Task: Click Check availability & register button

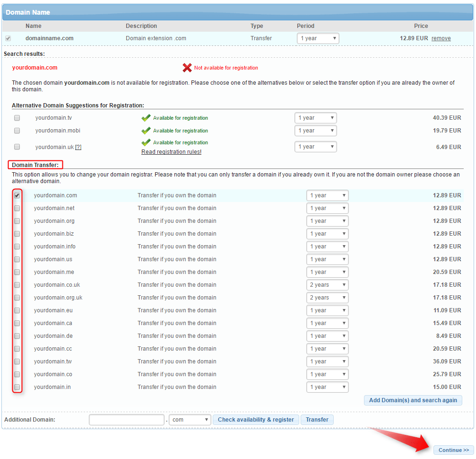Action: pyautogui.click(x=256, y=420)
